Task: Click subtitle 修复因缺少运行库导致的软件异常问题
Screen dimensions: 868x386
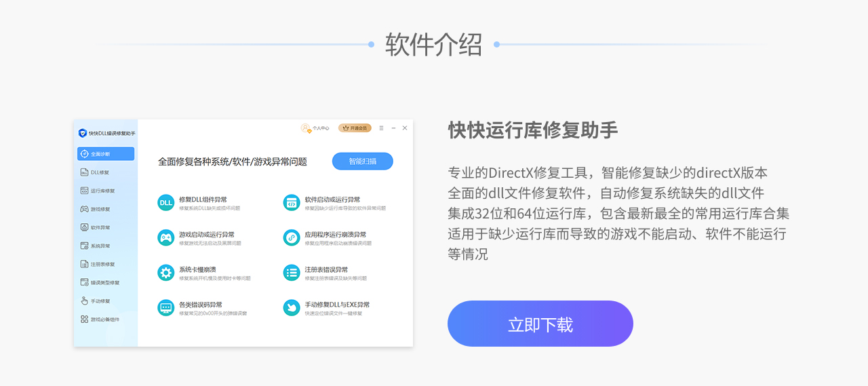Action: (345, 208)
